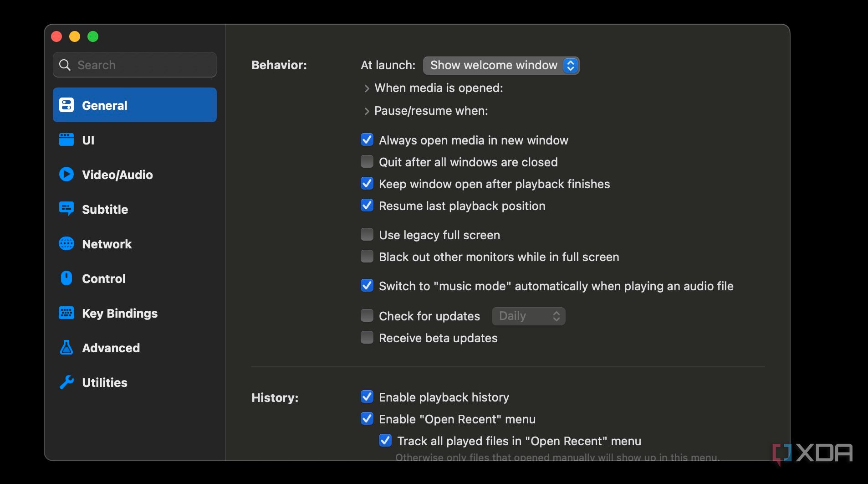The height and width of the screenshot is (484, 868).
Task: Close the preferences window with red button
Action: [56, 36]
